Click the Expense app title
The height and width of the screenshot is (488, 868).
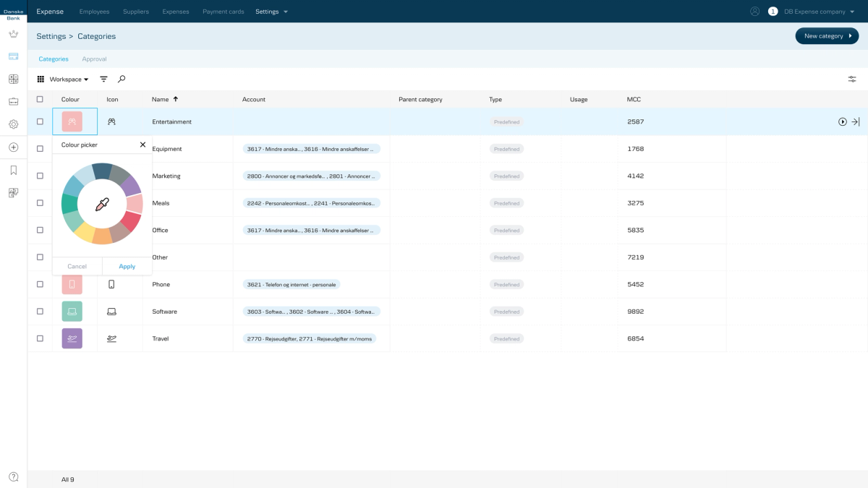click(50, 12)
